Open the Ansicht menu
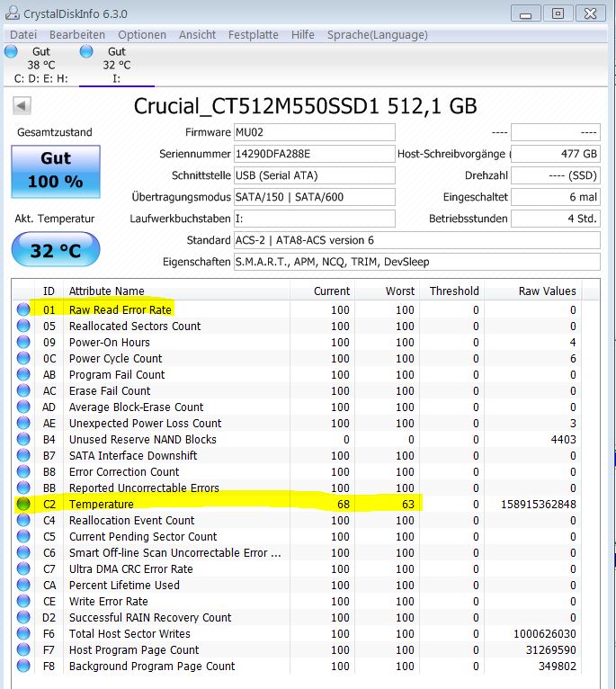The width and height of the screenshot is (616, 689). (x=197, y=35)
